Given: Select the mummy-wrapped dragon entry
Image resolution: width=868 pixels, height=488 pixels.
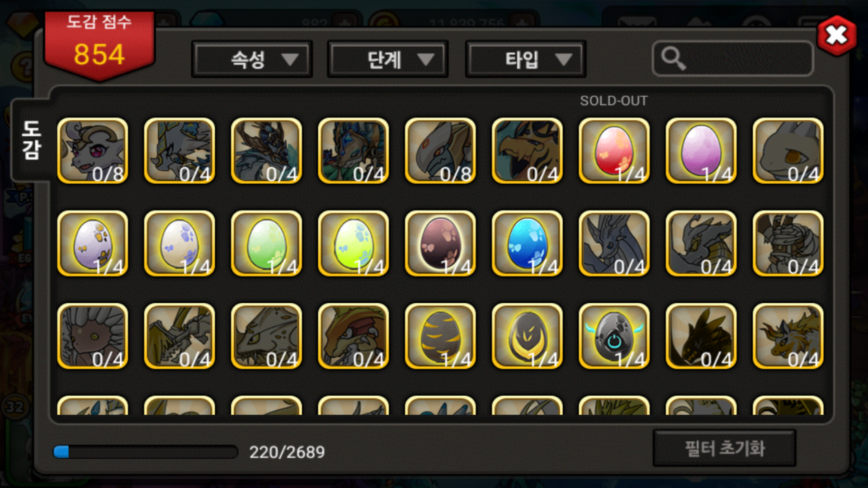Looking at the screenshot, I should pyautogui.click(x=788, y=244).
